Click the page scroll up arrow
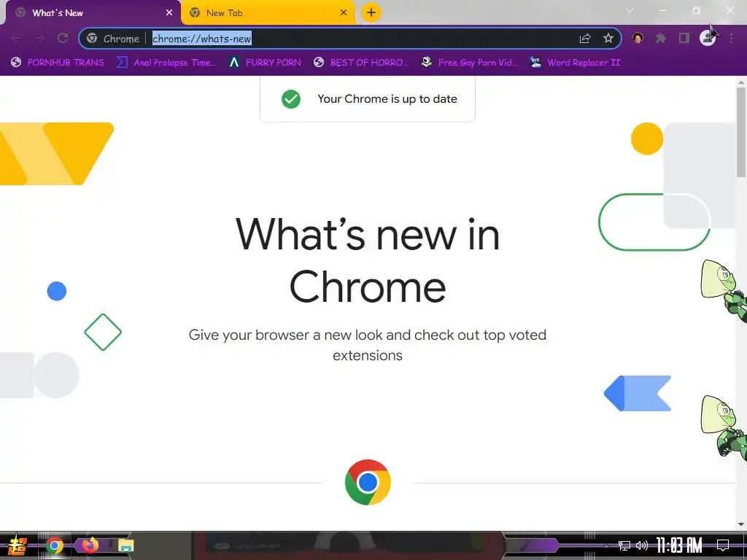The height and width of the screenshot is (560, 747). pyautogui.click(x=741, y=82)
